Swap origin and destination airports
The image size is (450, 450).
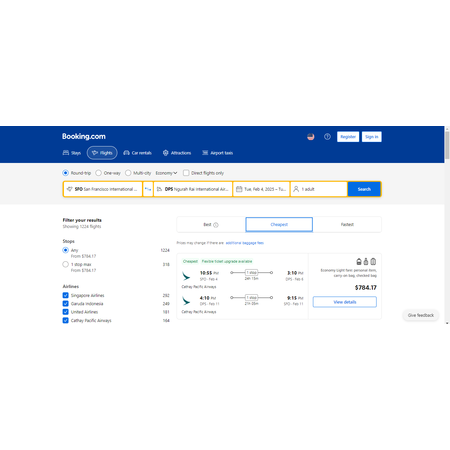(148, 189)
